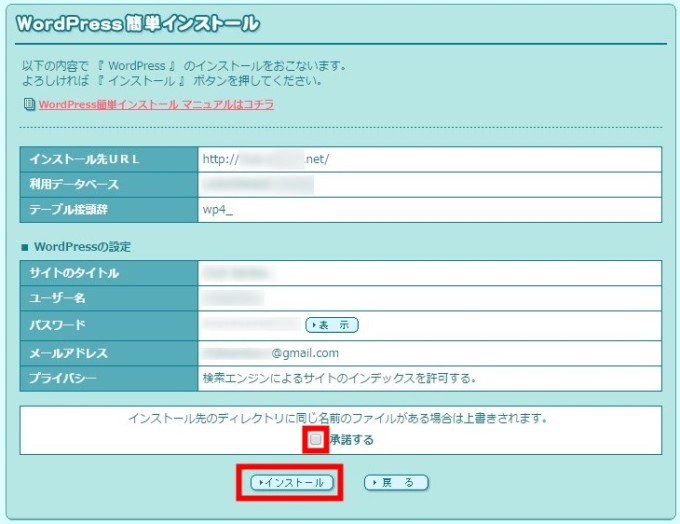Click the メールアドレス row label
This screenshot has height=524, width=680.
(x=68, y=353)
